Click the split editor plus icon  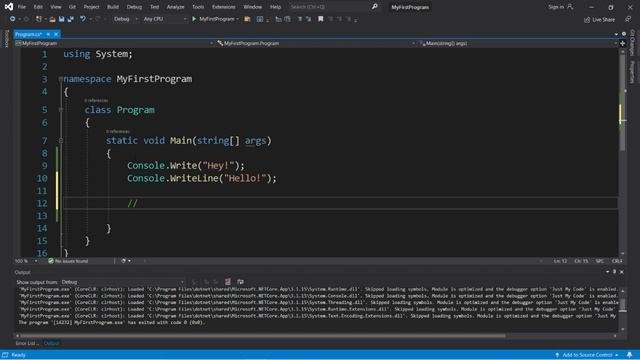(622, 43)
